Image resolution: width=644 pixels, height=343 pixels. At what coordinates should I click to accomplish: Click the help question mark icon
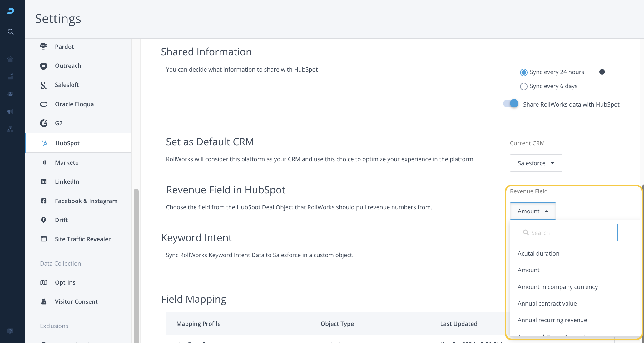pos(11,331)
